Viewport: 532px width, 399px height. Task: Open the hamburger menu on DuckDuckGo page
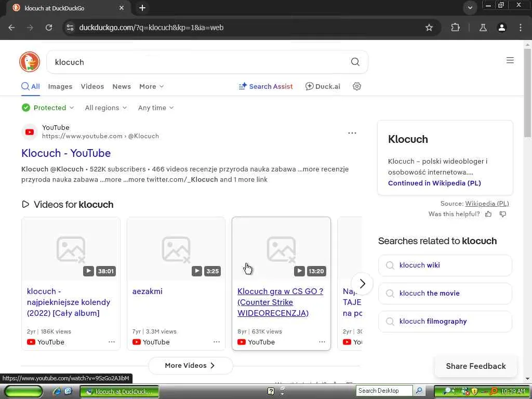[x=510, y=60]
